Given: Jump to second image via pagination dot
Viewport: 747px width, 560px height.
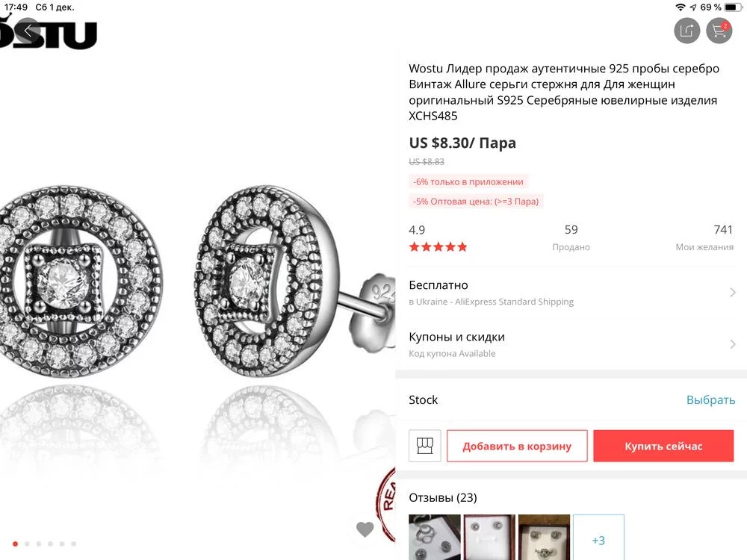Looking at the screenshot, I should pyautogui.click(x=26, y=544).
